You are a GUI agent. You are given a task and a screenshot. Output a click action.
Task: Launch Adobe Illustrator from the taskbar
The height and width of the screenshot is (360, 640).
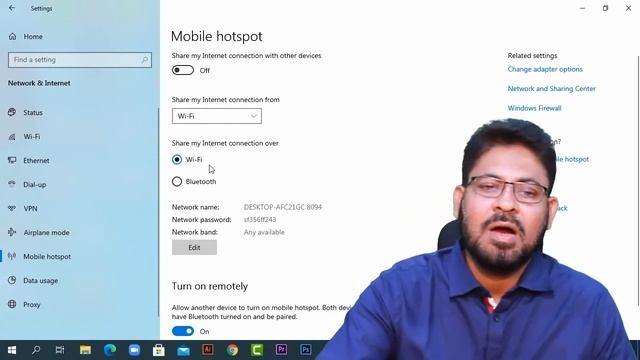coord(208,350)
